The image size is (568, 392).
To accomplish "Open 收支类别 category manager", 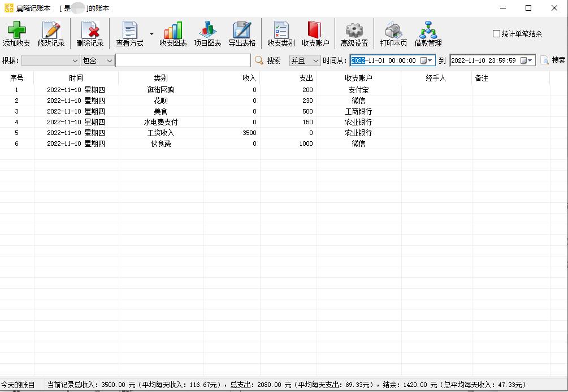I will [x=281, y=31].
